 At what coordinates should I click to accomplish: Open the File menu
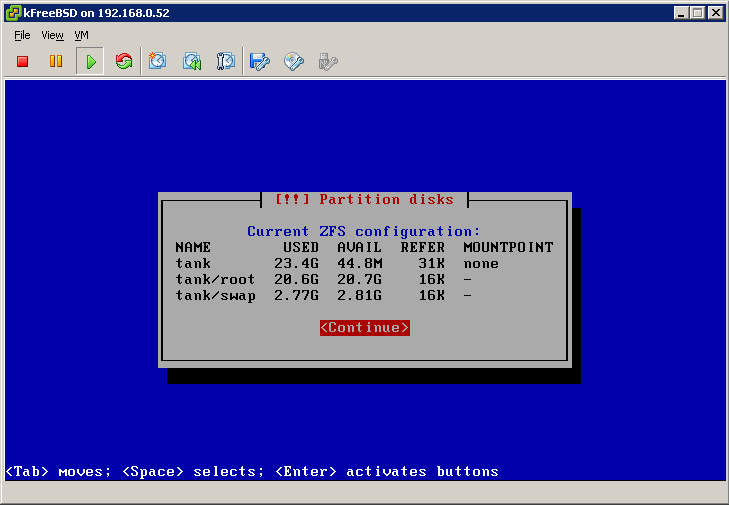tap(22, 35)
